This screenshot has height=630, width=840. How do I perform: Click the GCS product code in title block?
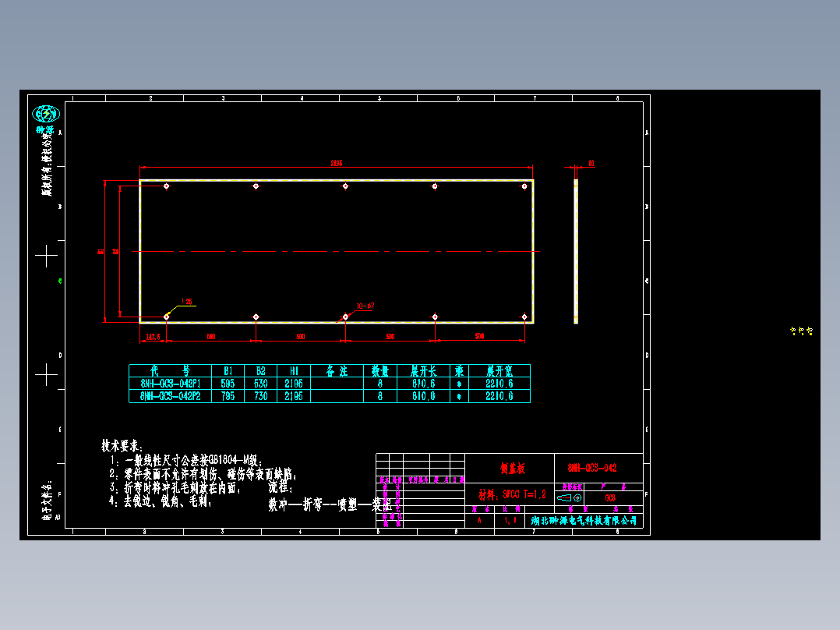tap(610, 498)
